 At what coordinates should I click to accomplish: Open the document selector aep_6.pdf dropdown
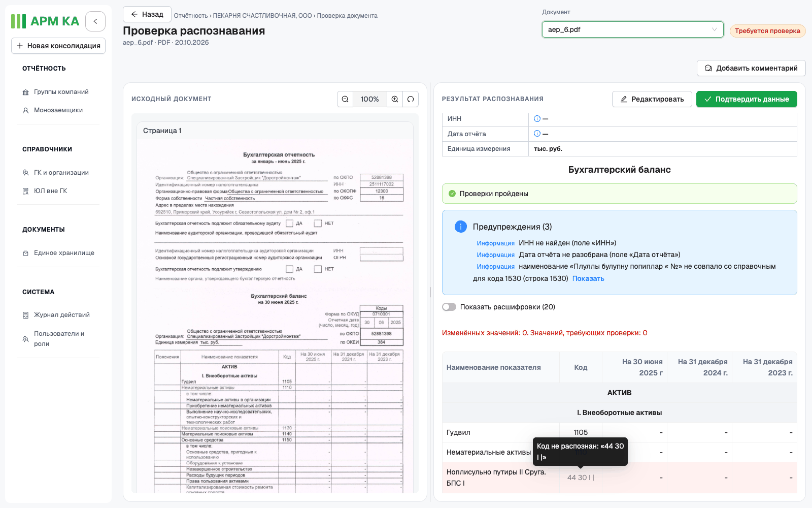coord(633,29)
